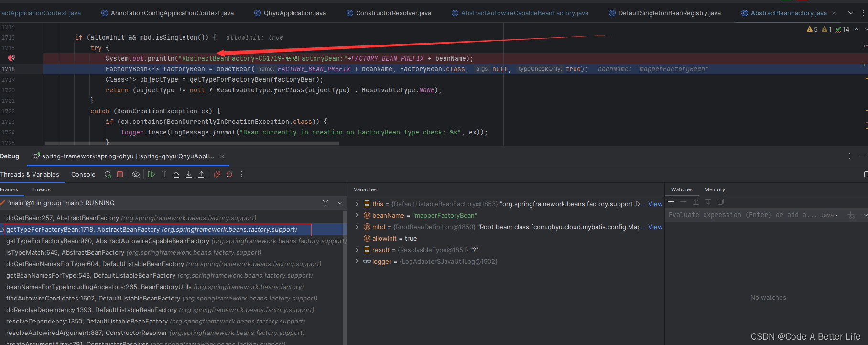Image resolution: width=868 pixels, height=345 pixels.
Task: Click View link for 'this' variable
Action: click(655, 204)
